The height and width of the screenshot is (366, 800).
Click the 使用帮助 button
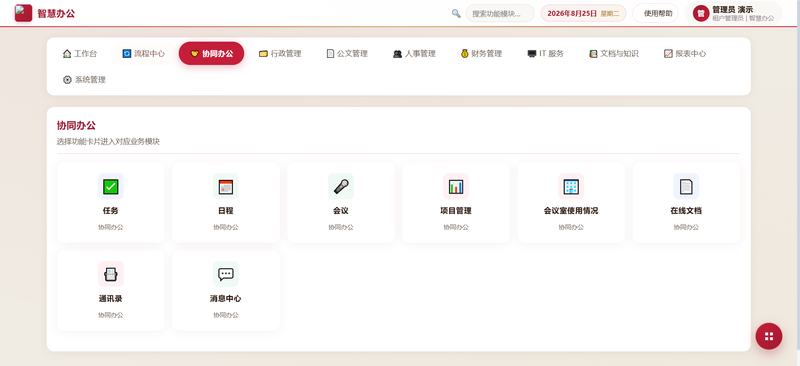click(655, 13)
